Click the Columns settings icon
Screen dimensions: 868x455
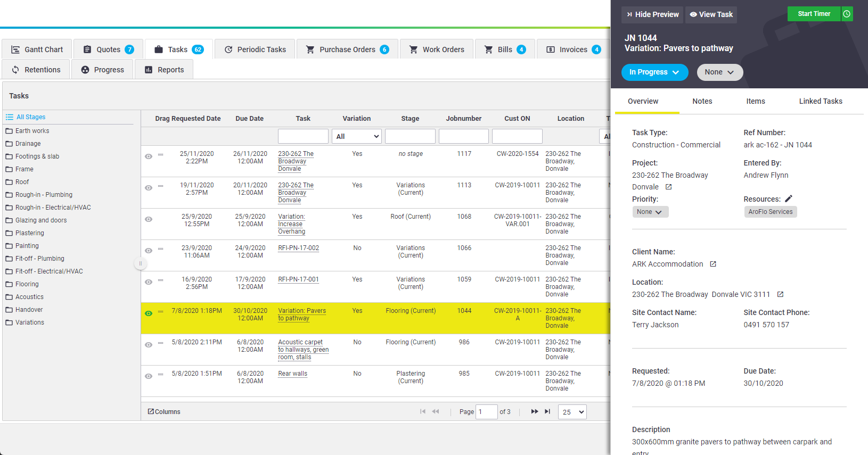click(151, 411)
